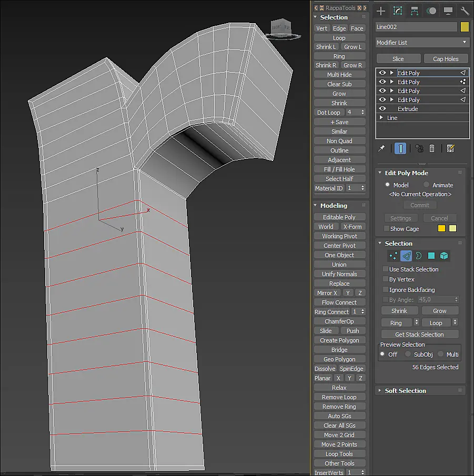Expand the Soft Selection rollout
The width and height of the screenshot is (474, 476).
[x=406, y=391]
